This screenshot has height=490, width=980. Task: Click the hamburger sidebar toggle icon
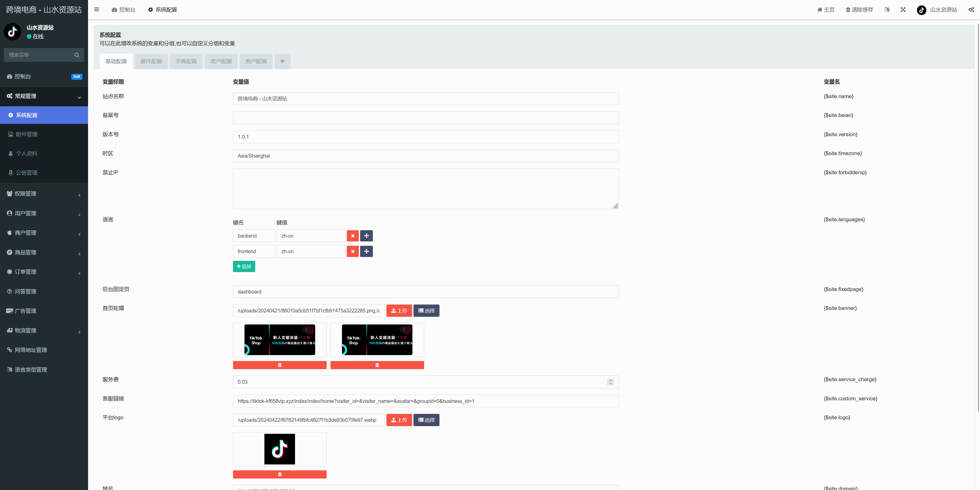97,9
